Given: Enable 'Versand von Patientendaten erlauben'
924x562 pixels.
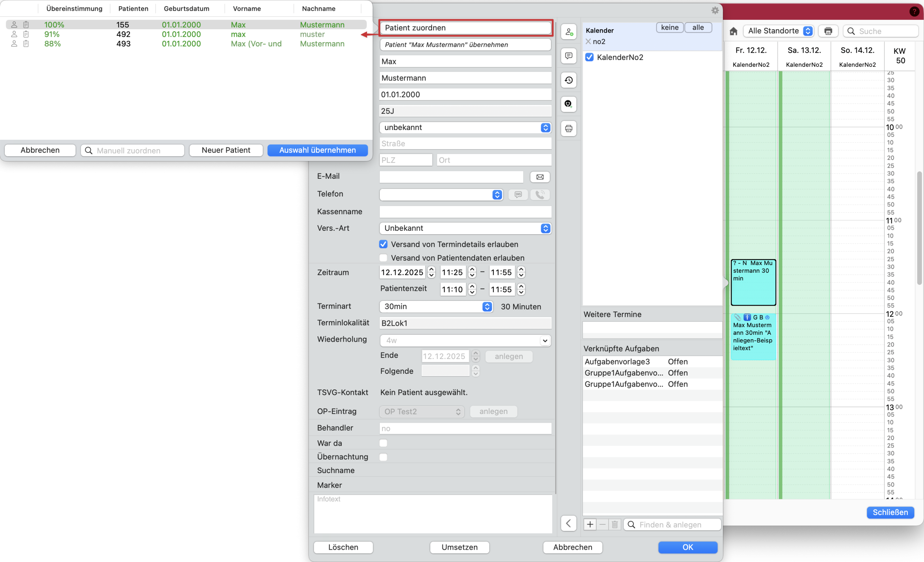Looking at the screenshot, I should coord(383,258).
